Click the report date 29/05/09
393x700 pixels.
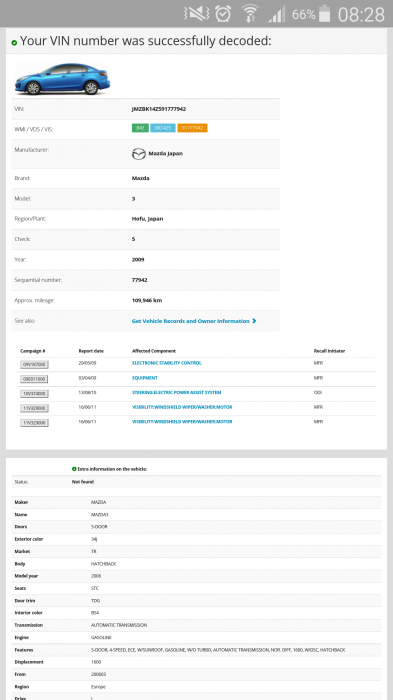pos(88,363)
